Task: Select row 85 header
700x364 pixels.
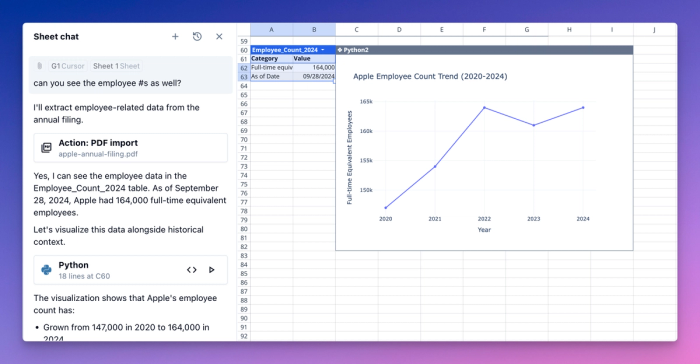Action: [x=244, y=273]
